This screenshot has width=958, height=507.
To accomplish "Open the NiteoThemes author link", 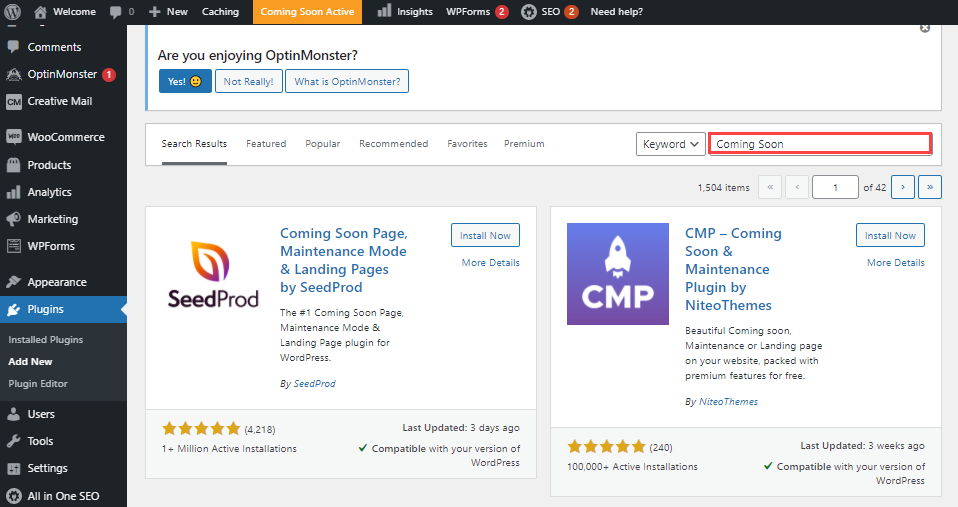I will (728, 402).
